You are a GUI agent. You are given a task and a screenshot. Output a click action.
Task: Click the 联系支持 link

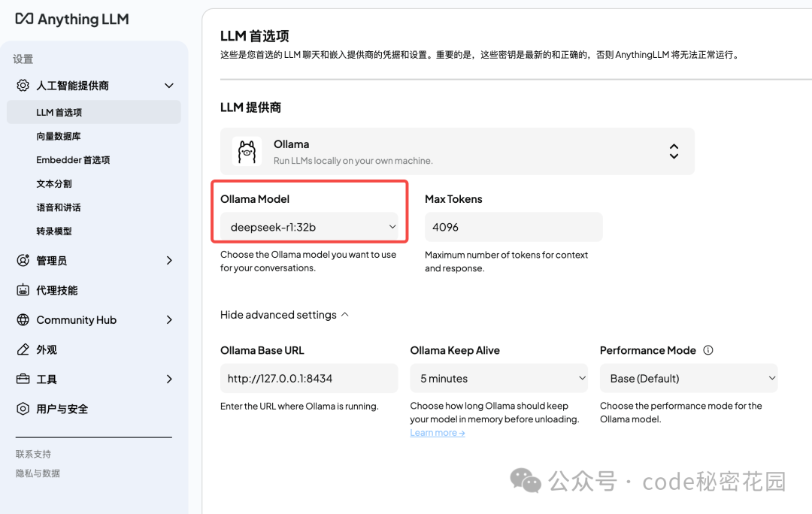pos(33,454)
